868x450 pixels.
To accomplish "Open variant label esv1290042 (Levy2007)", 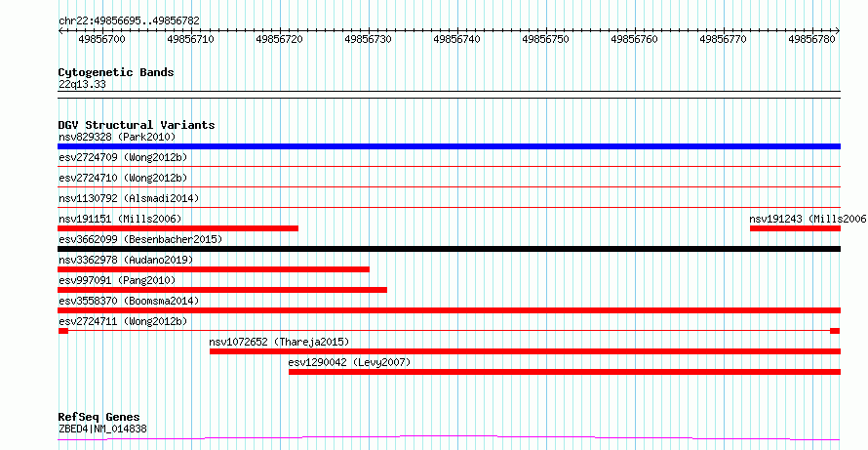I will point(350,362).
